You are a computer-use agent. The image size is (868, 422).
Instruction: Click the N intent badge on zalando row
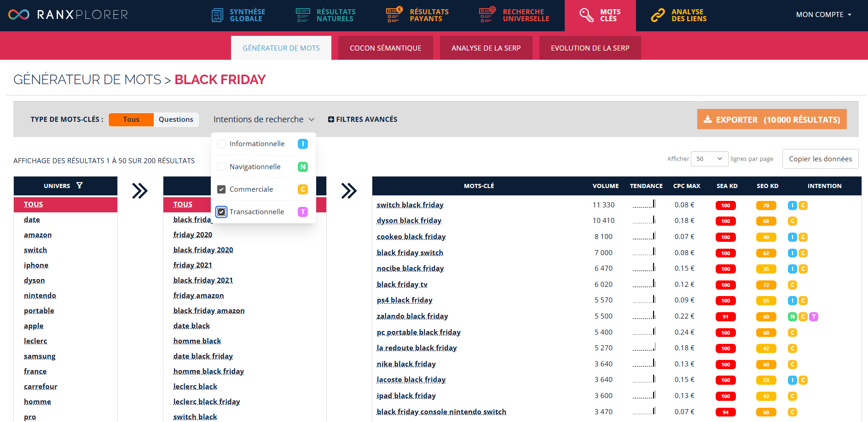(x=793, y=317)
